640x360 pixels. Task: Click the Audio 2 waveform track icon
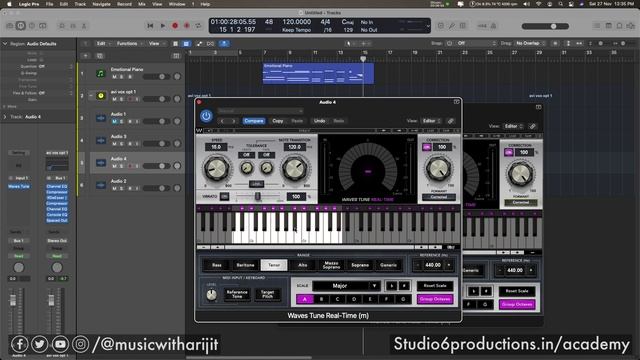[100, 185]
